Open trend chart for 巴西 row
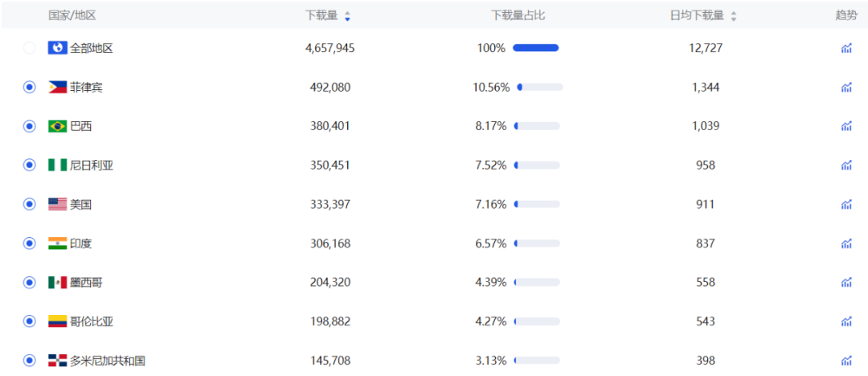The image size is (868, 376). [845, 126]
